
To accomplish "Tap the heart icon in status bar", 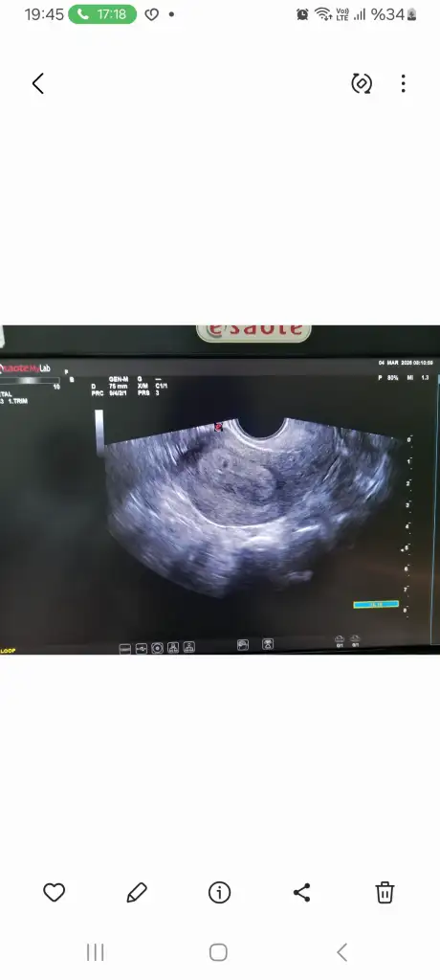I will [x=152, y=14].
